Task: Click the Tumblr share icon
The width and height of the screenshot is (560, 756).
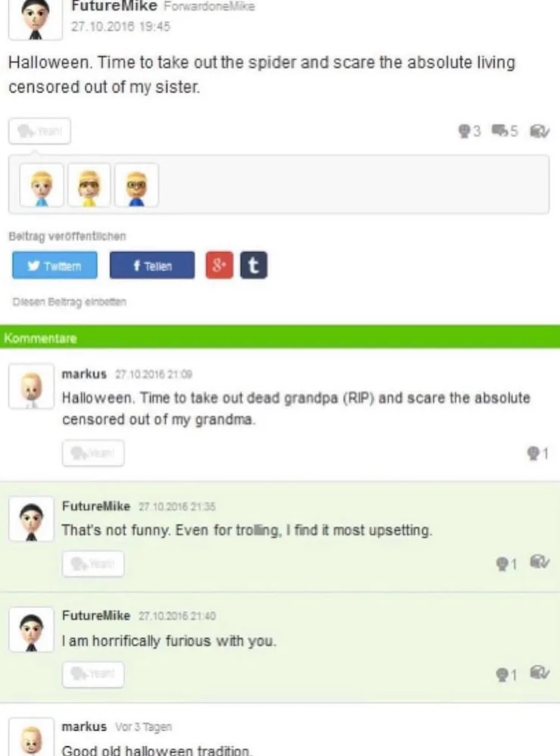Action: click(x=254, y=265)
